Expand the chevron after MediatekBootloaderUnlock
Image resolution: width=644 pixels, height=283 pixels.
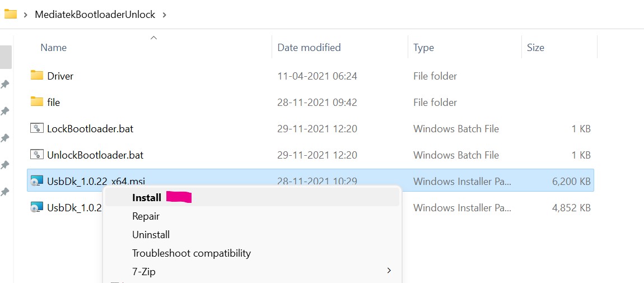point(164,15)
